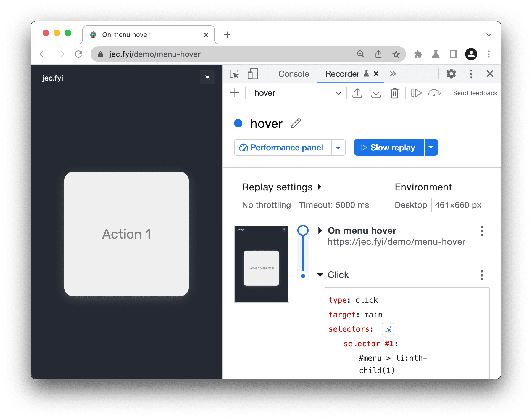Click the more options icon for Click step

pos(482,275)
